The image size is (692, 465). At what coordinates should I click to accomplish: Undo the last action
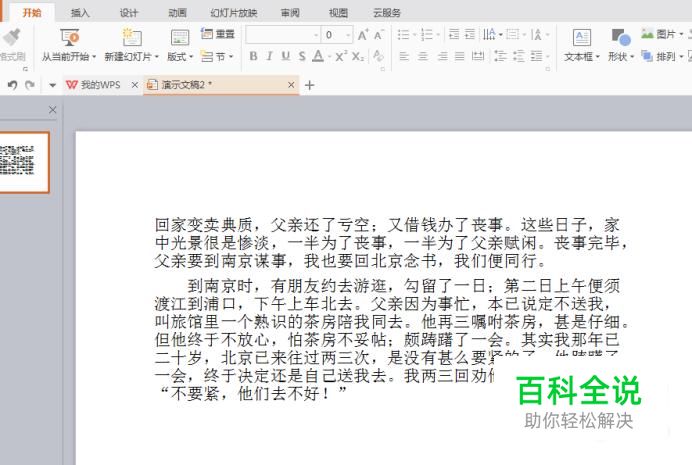pos(12,85)
